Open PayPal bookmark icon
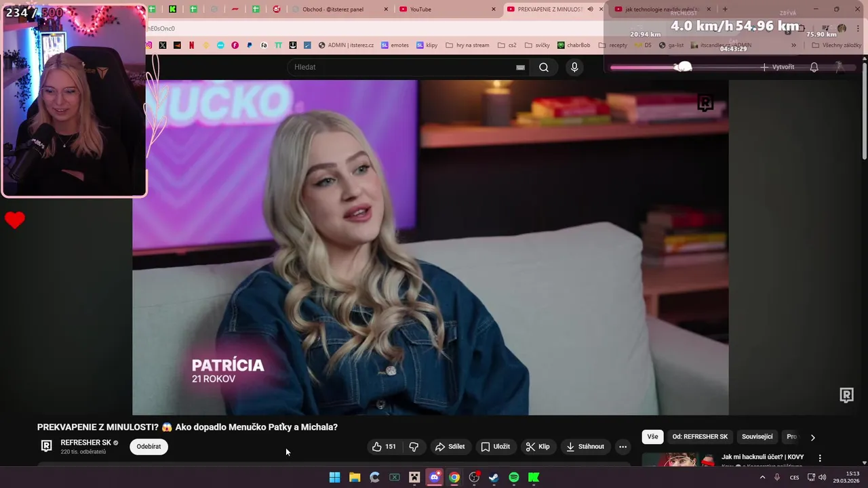 point(250,45)
